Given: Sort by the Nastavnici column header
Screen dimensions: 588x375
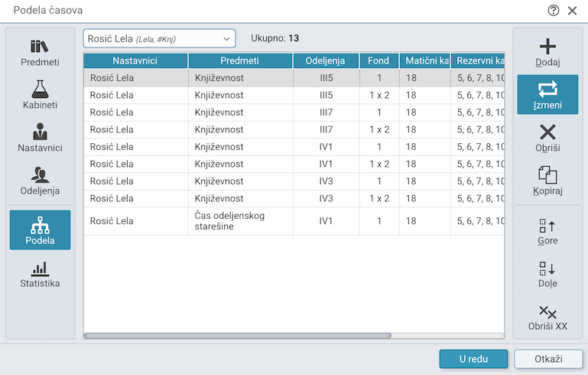Looking at the screenshot, I should [x=135, y=60].
